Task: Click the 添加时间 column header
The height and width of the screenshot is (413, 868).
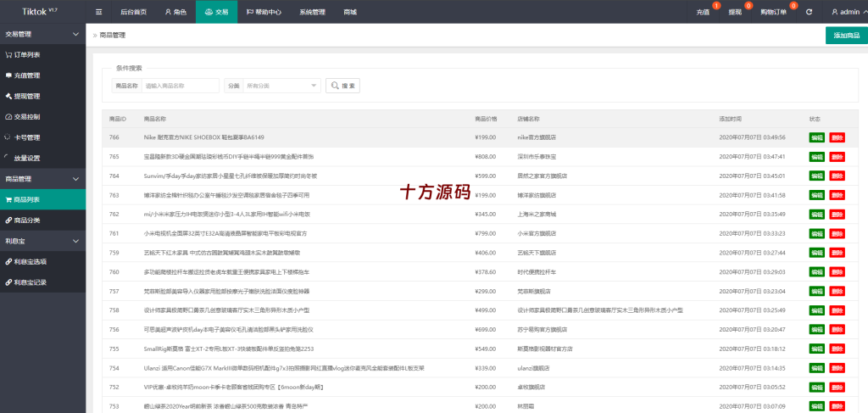Action: pos(730,119)
